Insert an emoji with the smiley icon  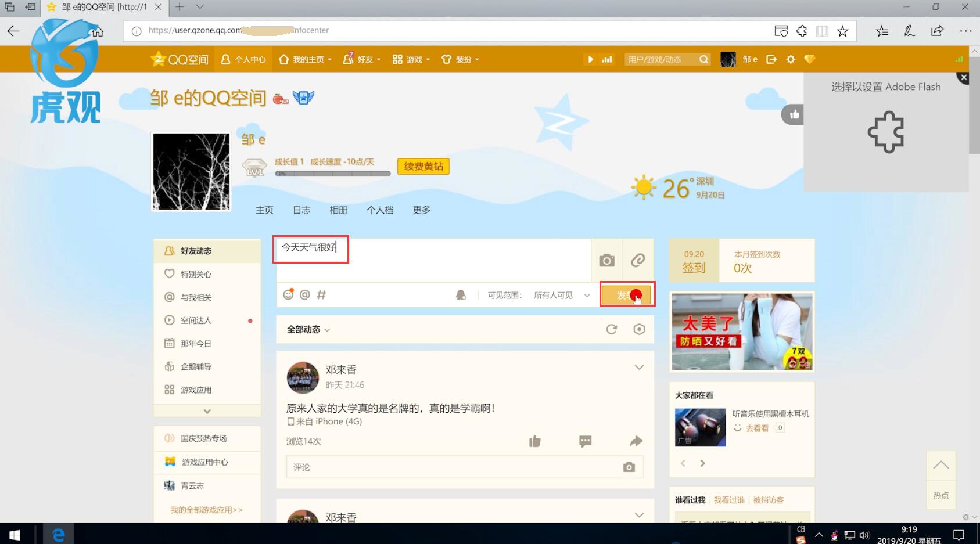[x=288, y=294]
